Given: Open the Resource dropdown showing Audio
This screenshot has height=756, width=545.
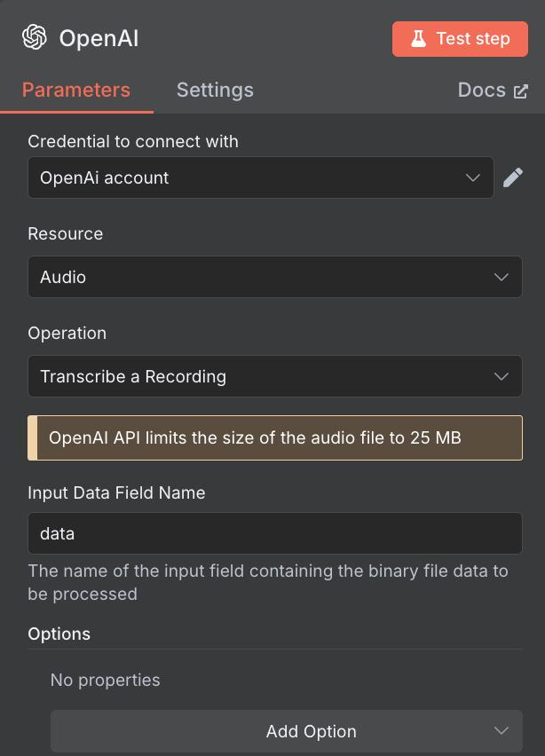Looking at the screenshot, I should (x=275, y=277).
